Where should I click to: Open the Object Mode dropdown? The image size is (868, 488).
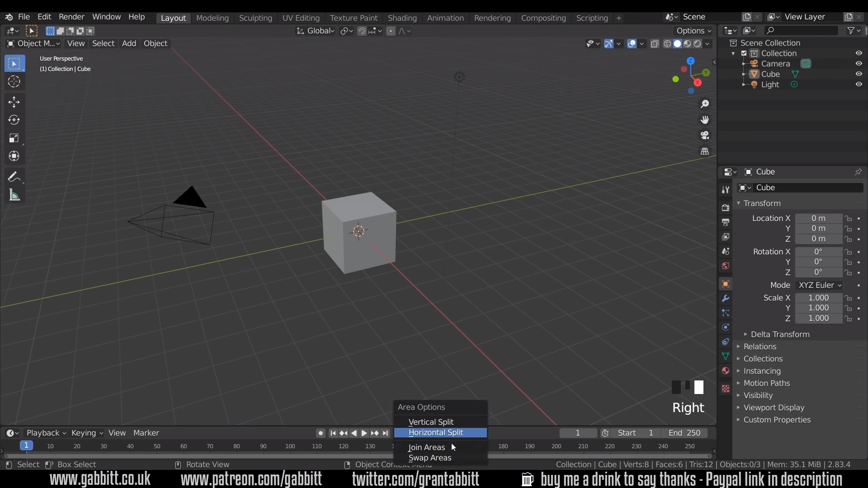(x=34, y=43)
